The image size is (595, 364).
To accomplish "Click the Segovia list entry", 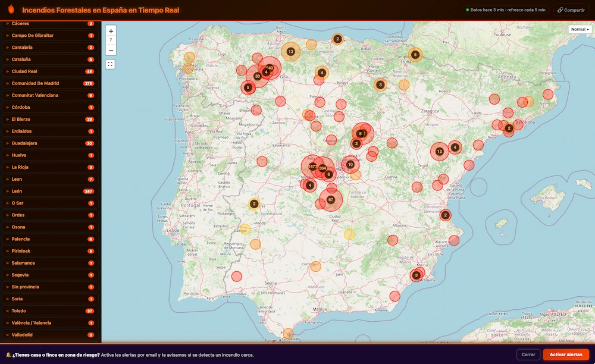I will point(50,275).
